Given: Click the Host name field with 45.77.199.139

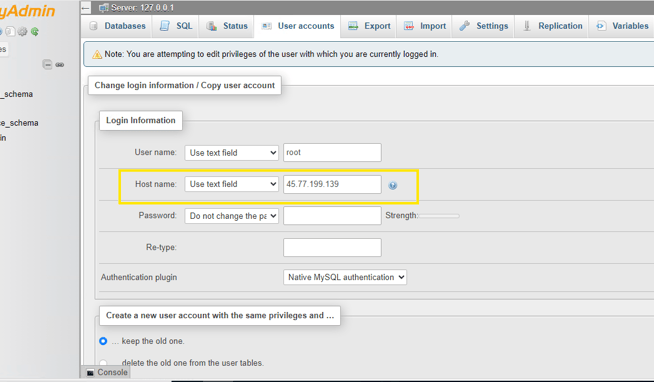Looking at the screenshot, I should tap(332, 184).
